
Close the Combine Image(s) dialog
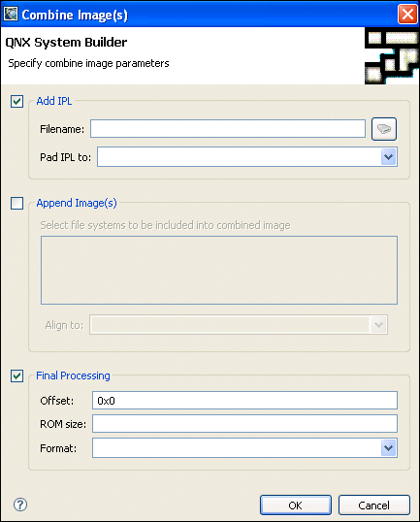(x=407, y=15)
